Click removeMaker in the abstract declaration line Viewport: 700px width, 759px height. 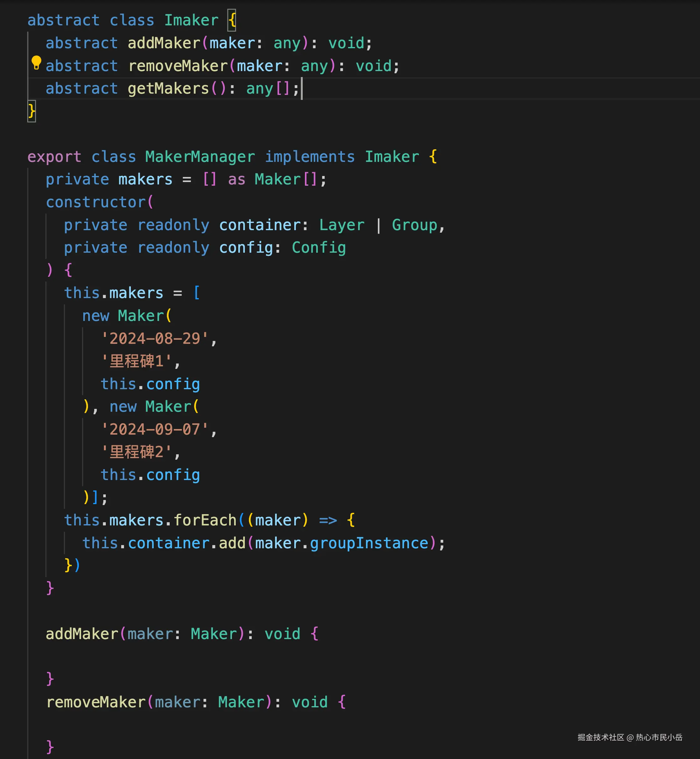(x=178, y=66)
